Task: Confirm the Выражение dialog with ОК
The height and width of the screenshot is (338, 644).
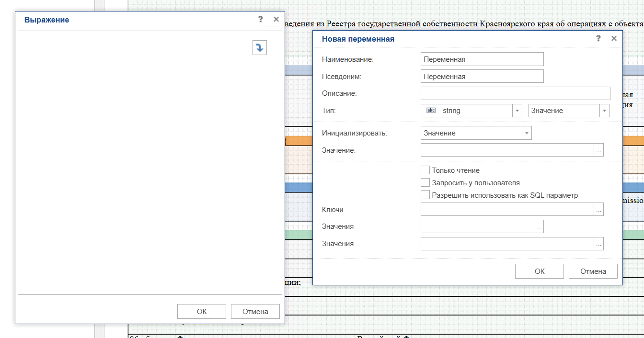Action: [x=202, y=311]
